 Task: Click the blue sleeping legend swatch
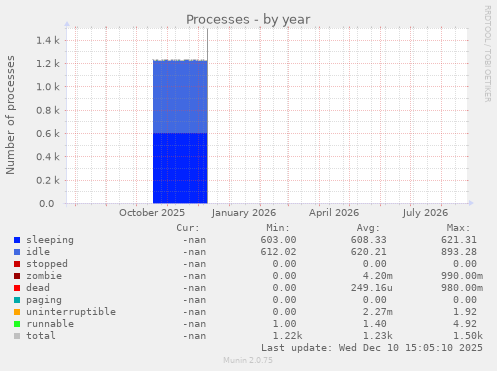click(x=17, y=240)
